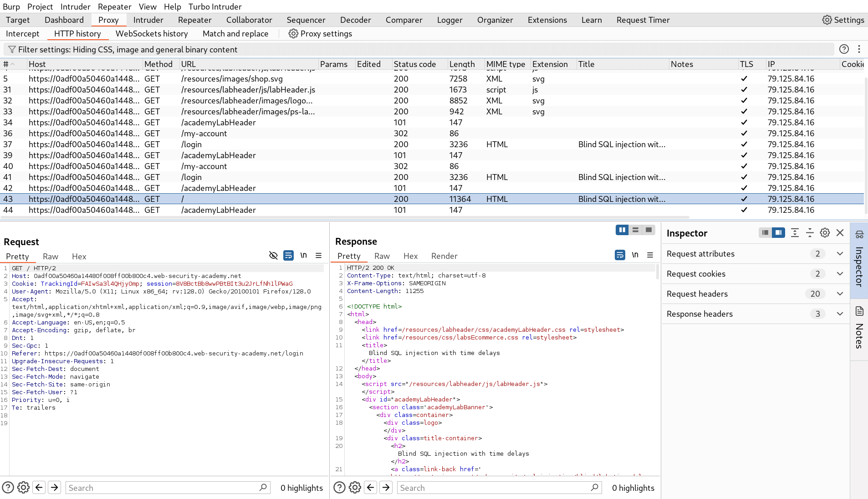The width and height of the screenshot is (868, 499).
Task: Open the filter help question icon
Action: point(844,49)
